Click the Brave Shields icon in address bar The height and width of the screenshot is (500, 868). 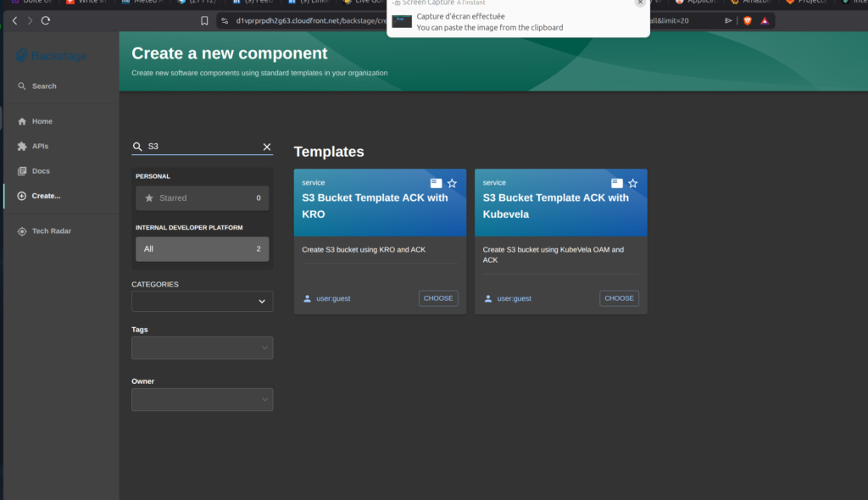point(748,20)
